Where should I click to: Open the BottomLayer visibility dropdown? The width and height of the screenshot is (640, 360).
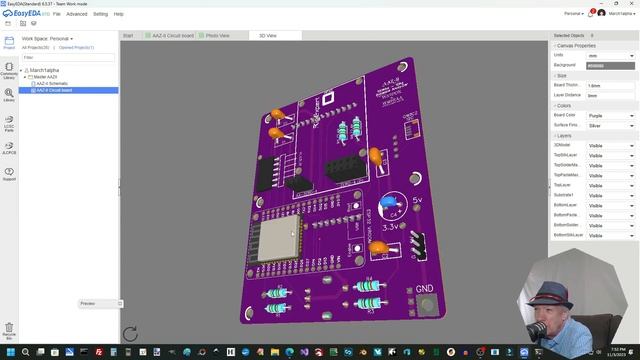(610, 206)
